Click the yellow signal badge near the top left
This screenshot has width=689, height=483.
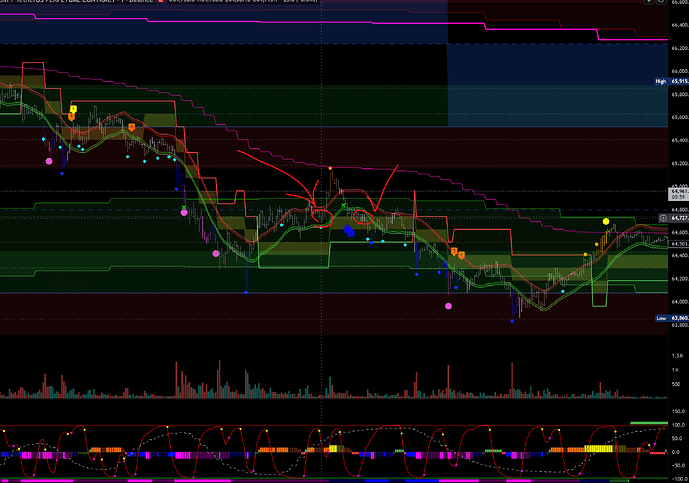[73, 108]
